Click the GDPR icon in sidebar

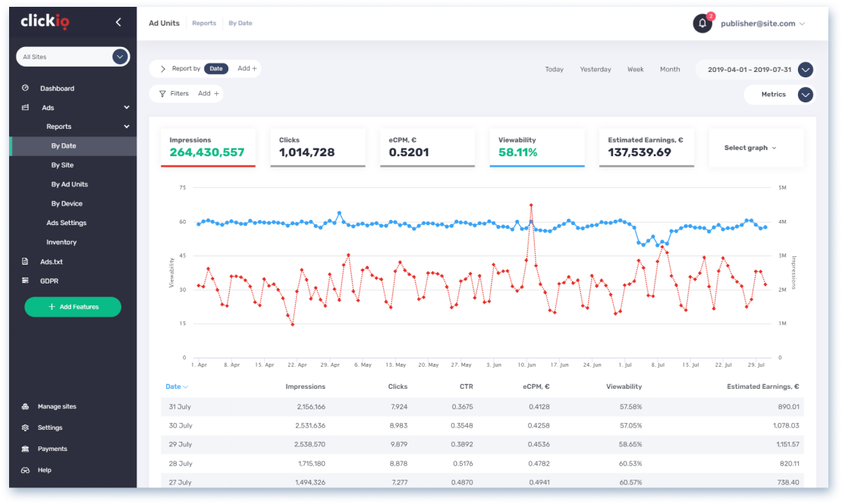pos(26,280)
